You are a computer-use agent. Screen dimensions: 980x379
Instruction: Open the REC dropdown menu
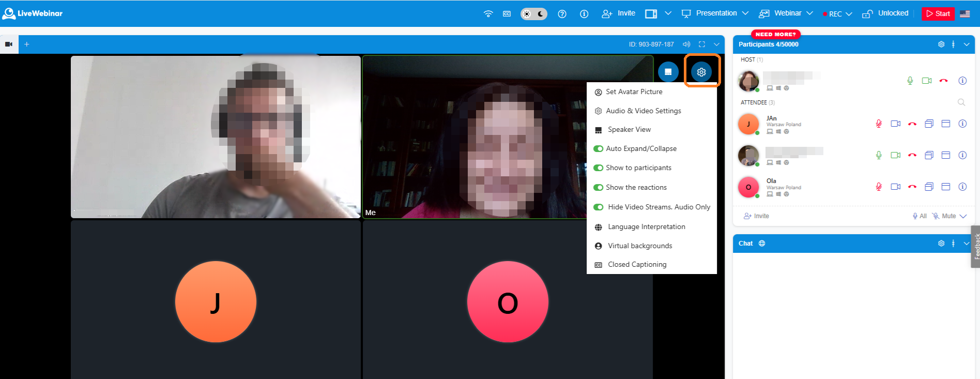pyautogui.click(x=848, y=14)
